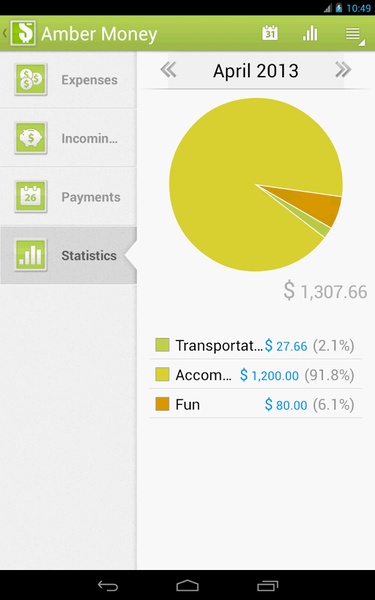Screen dimensions: 375x600
Task: Tap the $ 80.00 amount
Action: 286,405
